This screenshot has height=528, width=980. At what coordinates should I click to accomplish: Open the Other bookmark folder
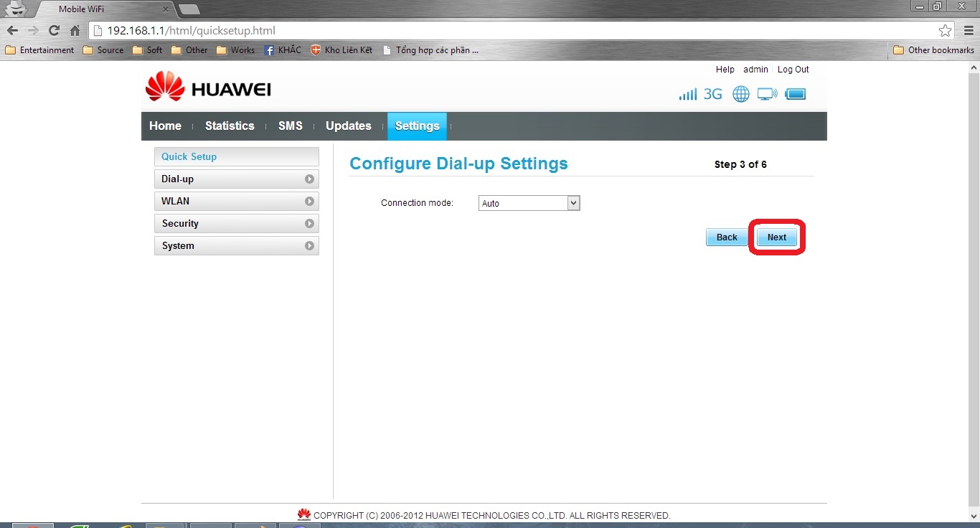(x=189, y=50)
